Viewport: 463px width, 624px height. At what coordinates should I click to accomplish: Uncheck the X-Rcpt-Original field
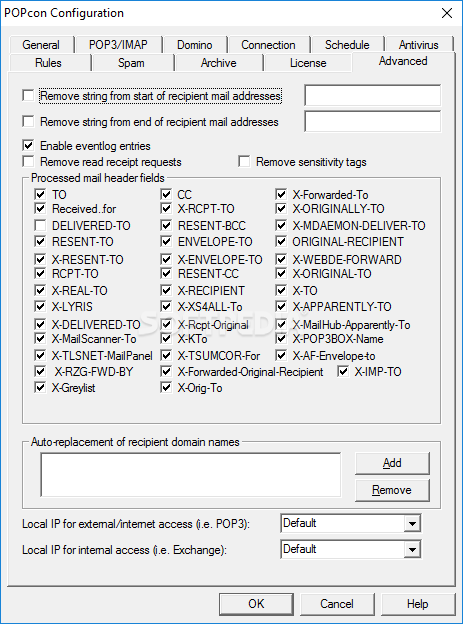(x=166, y=324)
